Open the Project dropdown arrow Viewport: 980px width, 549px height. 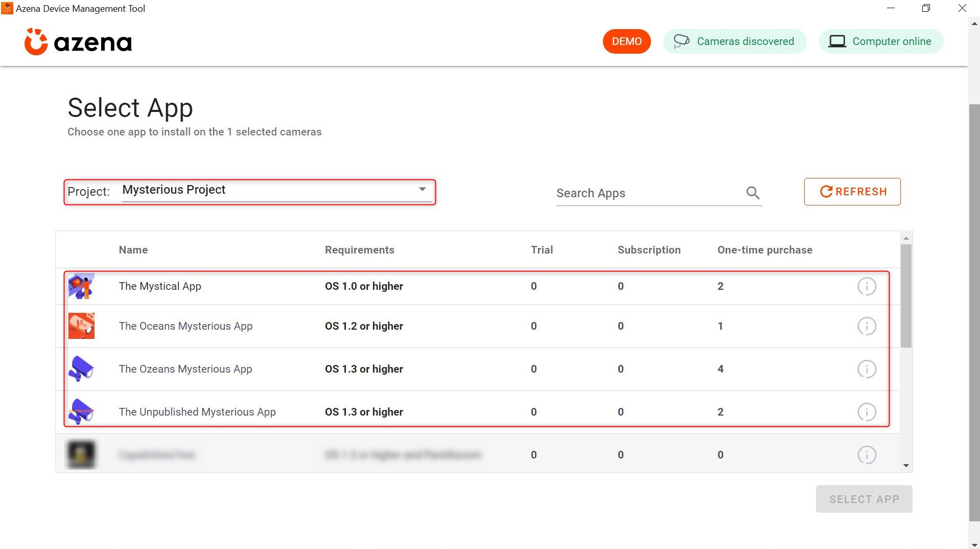pos(423,189)
